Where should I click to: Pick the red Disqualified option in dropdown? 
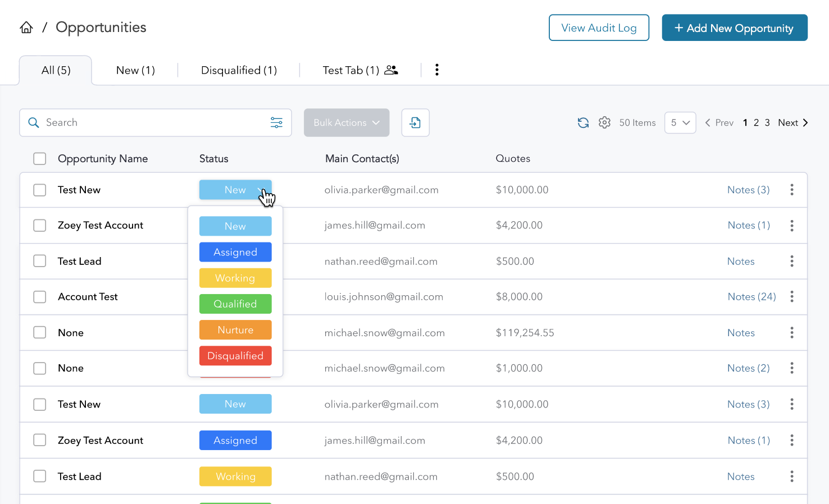point(235,356)
